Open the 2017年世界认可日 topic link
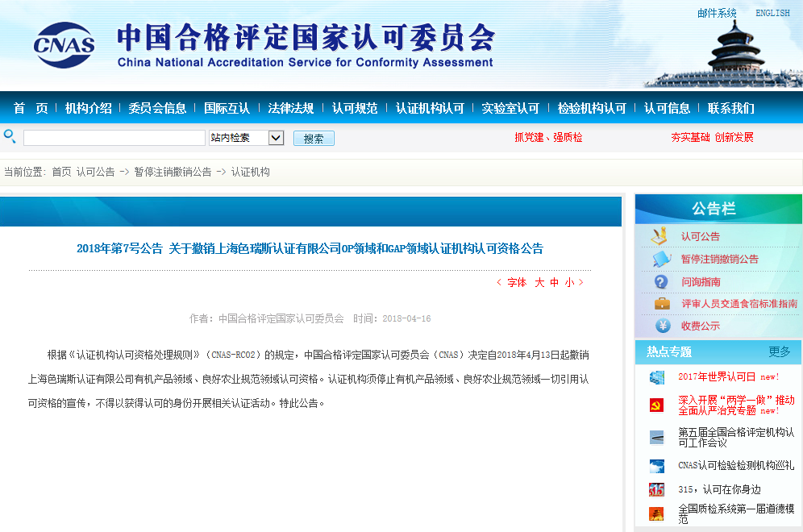803x532 pixels. coord(728,377)
